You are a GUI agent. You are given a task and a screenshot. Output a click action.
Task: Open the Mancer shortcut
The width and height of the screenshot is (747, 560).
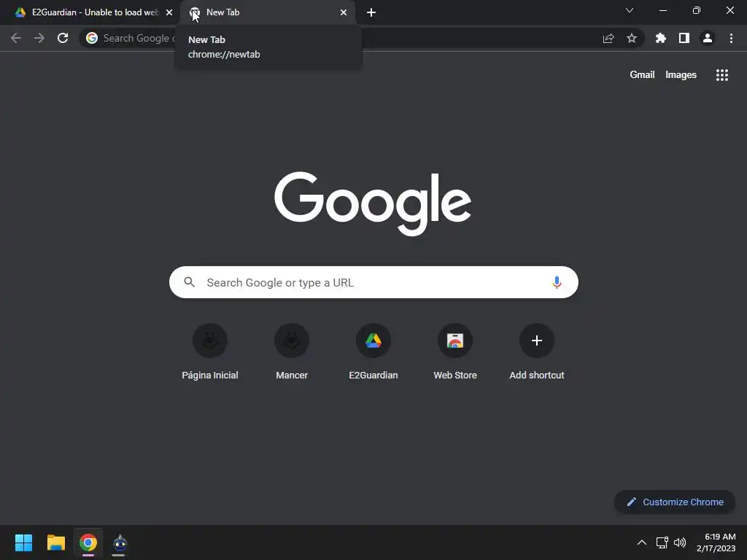pyautogui.click(x=292, y=351)
